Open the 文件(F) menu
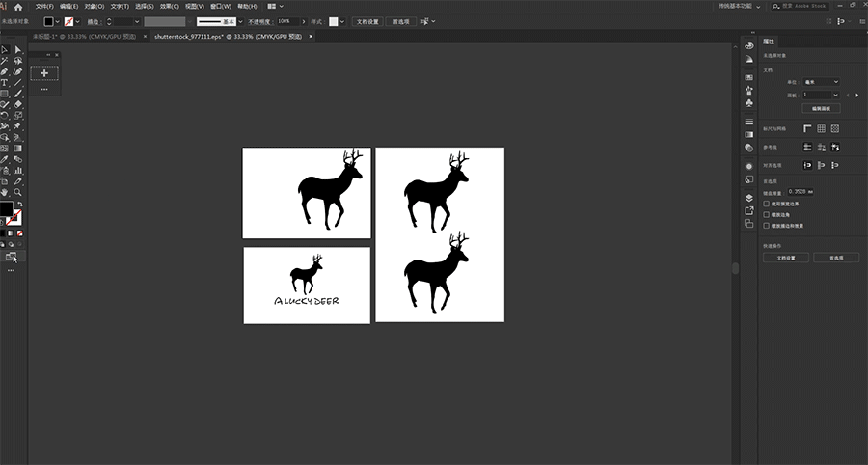This screenshot has width=868, height=465. pos(43,6)
